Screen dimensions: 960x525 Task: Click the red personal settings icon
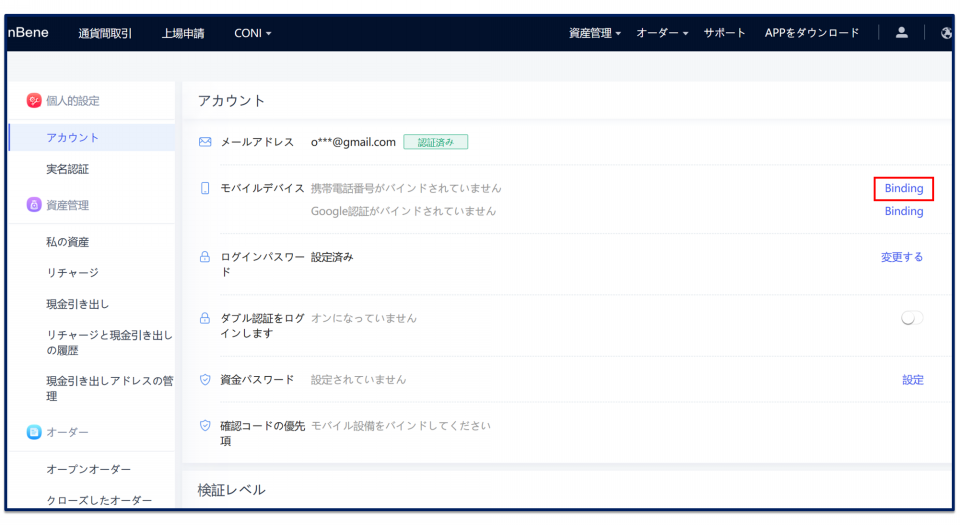tap(34, 100)
